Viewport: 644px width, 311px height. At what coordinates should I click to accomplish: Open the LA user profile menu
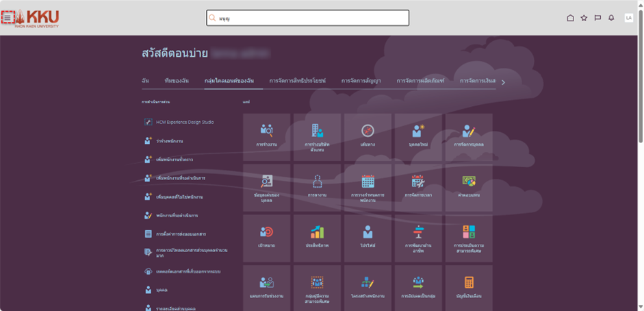629,18
